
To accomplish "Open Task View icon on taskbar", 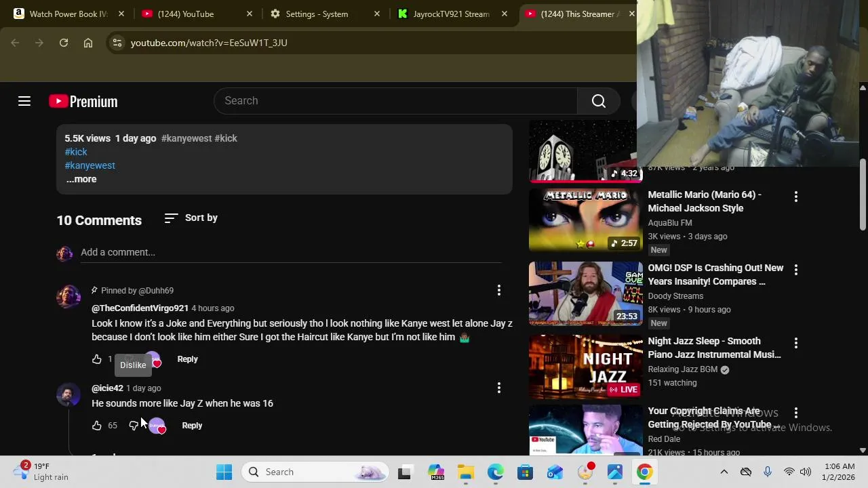I will pos(404,472).
